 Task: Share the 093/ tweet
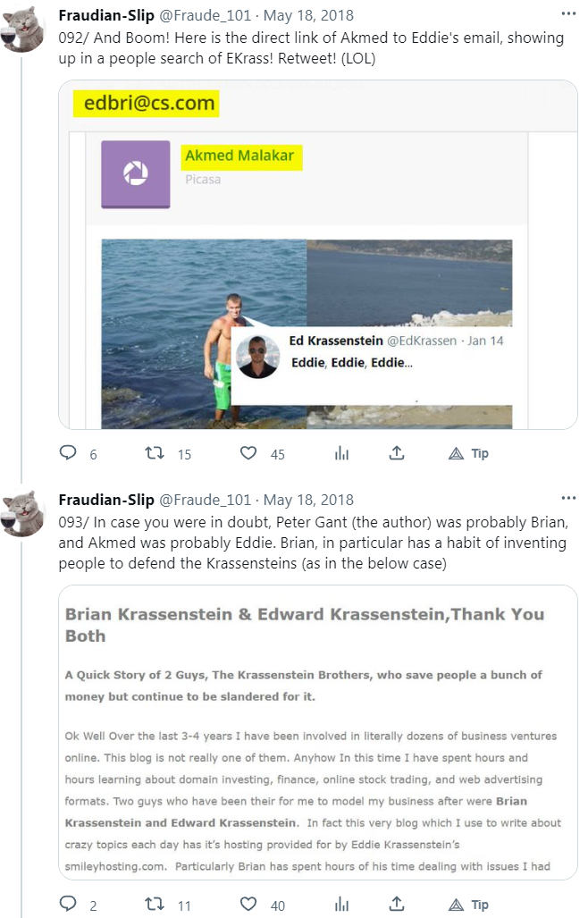coord(397,905)
